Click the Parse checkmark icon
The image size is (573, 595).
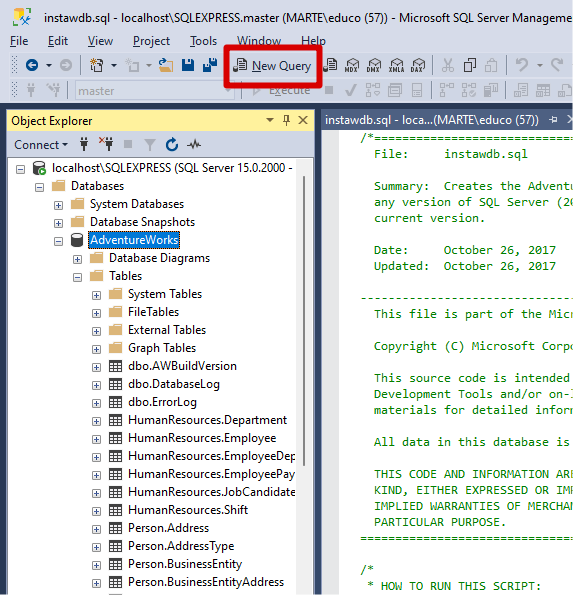pos(351,90)
